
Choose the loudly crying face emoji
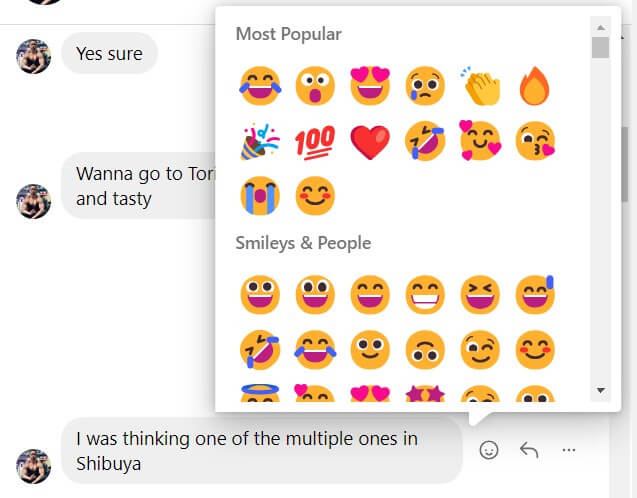pyautogui.click(x=260, y=195)
